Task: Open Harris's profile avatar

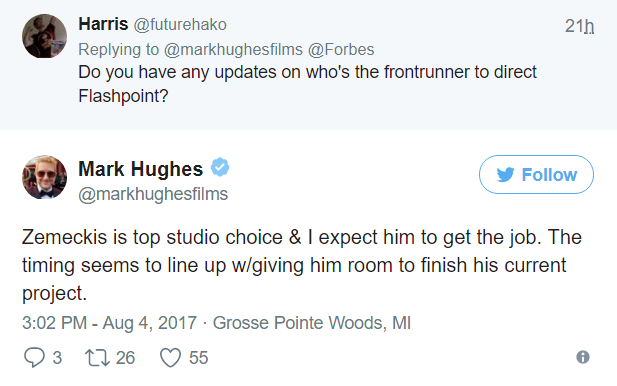Action: (x=44, y=36)
